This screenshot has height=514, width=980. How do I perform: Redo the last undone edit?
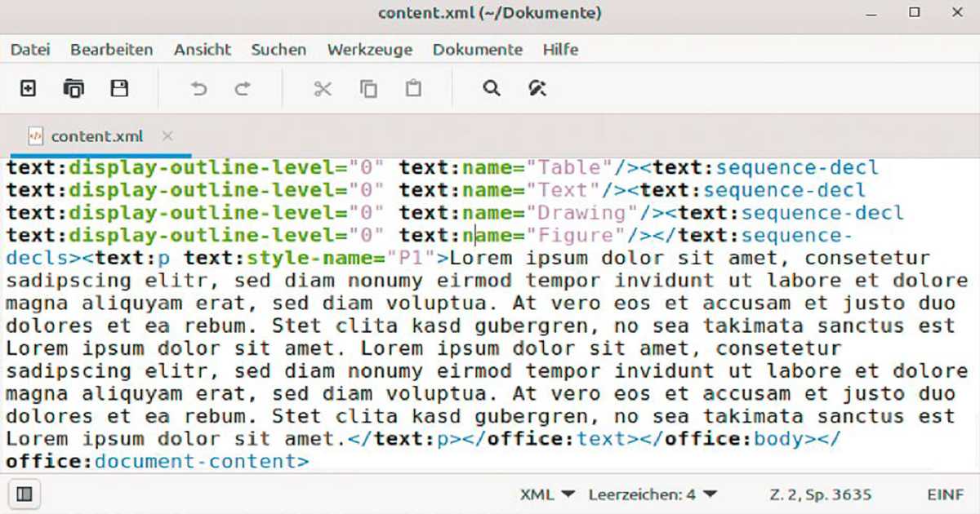pyautogui.click(x=243, y=87)
